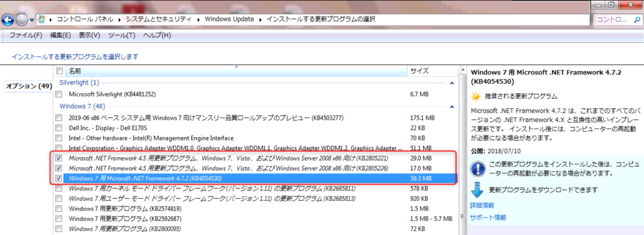
Task: Click the 59.3 MB size value
Action: [x=421, y=178]
